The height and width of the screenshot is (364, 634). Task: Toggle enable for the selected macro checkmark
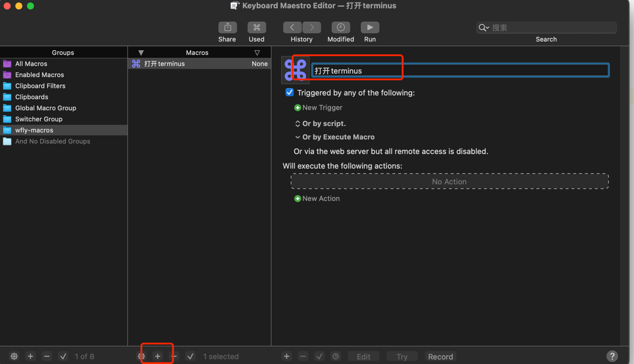tap(190, 356)
